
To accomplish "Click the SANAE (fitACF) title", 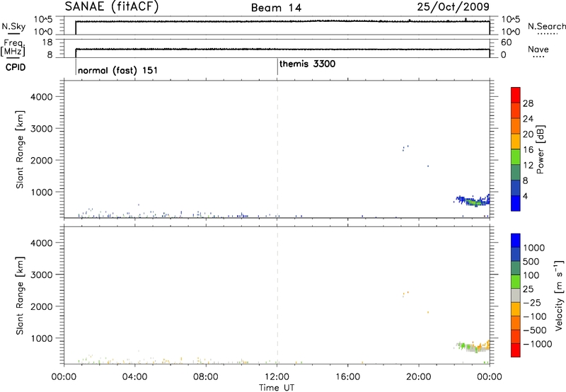I will (112, 6).
